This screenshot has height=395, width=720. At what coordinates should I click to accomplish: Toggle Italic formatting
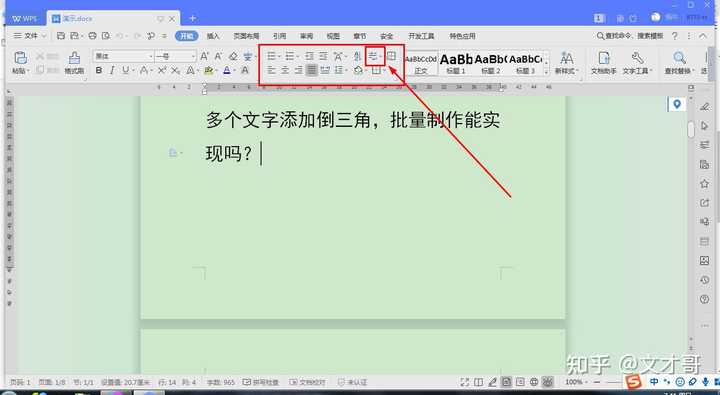[x=112, y=70]
